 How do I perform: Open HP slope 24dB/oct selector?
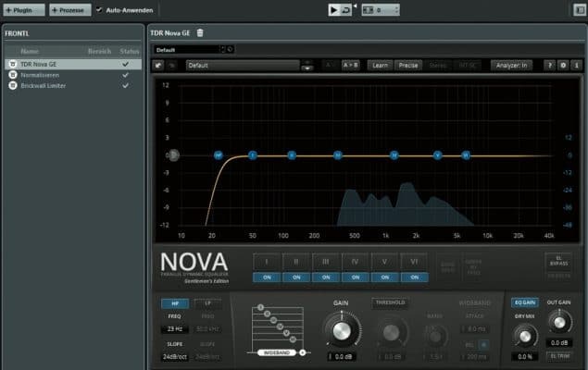pos(175,357)
